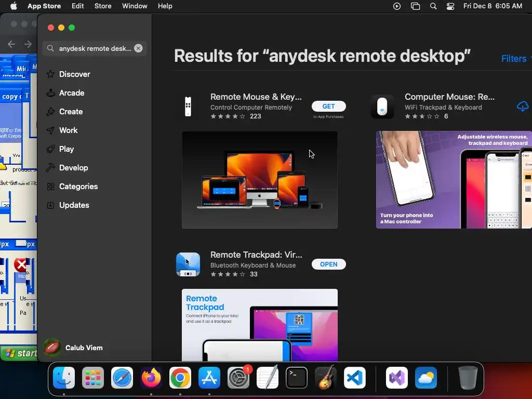Click red X error icon in background window
Viewport: 532px width, 399px height.
[20, 265]
